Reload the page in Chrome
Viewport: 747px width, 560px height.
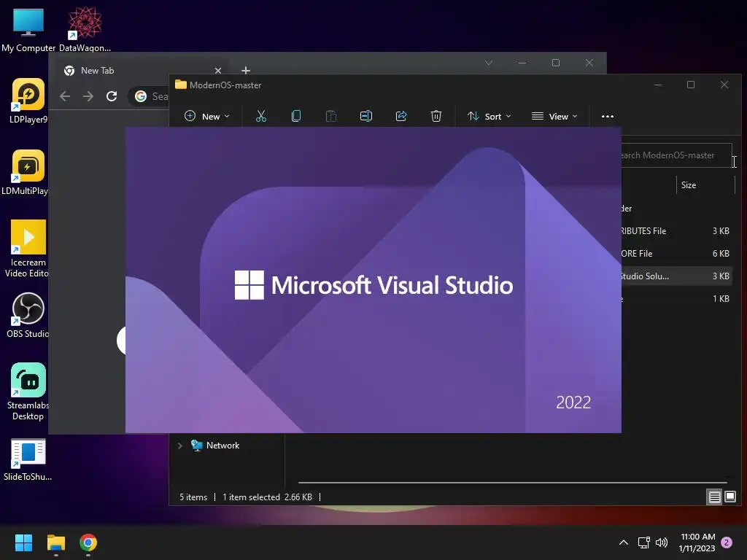(x=112, y=96)
